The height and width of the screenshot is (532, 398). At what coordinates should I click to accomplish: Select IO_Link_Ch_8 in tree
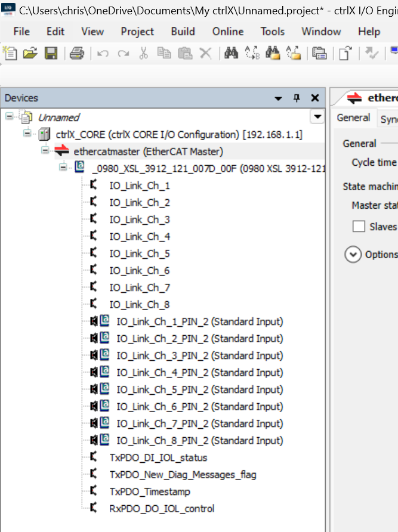pos(140,304)
